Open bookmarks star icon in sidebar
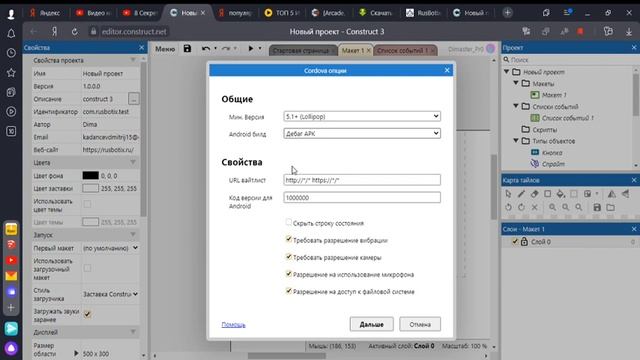 11,73
